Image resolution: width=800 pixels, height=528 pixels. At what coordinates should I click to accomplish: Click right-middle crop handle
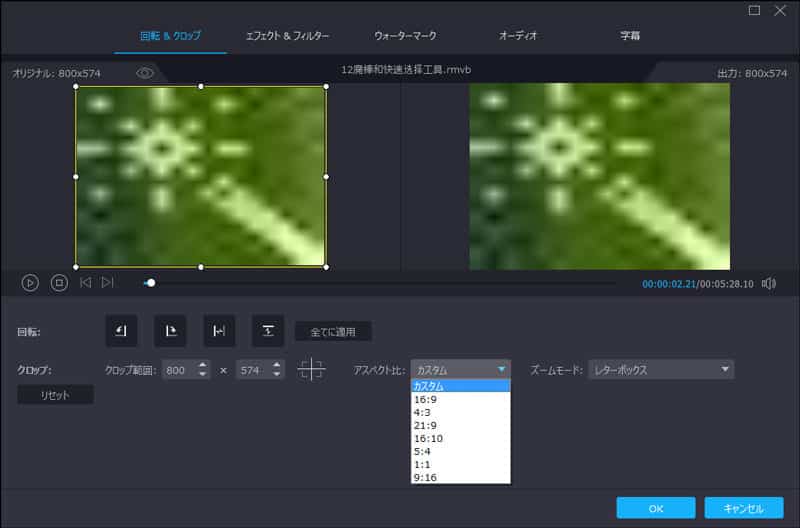pos(326,177)
